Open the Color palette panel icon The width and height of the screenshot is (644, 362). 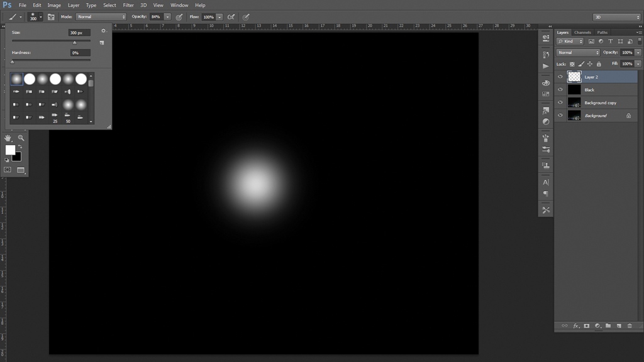coord(546,83)
